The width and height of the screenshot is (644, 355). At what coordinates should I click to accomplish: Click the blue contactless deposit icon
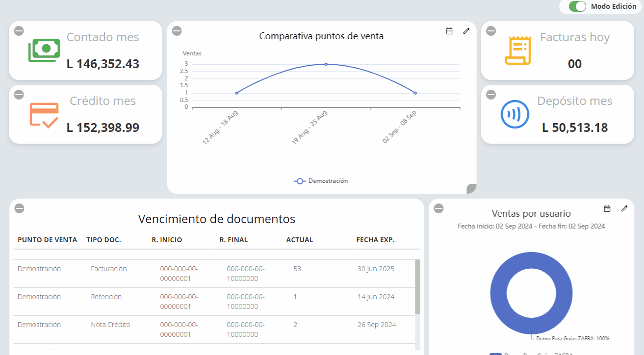pos(515,115)
